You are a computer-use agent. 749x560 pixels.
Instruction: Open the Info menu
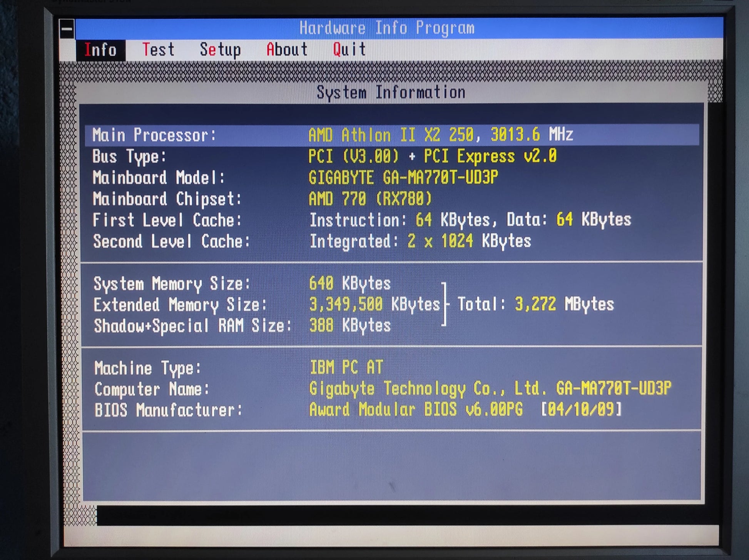[101, 50]
